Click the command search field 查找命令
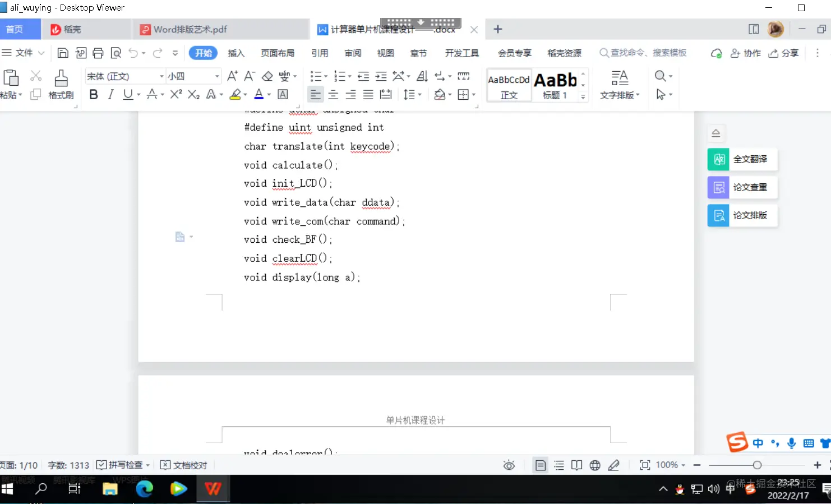 click(643, 53)
